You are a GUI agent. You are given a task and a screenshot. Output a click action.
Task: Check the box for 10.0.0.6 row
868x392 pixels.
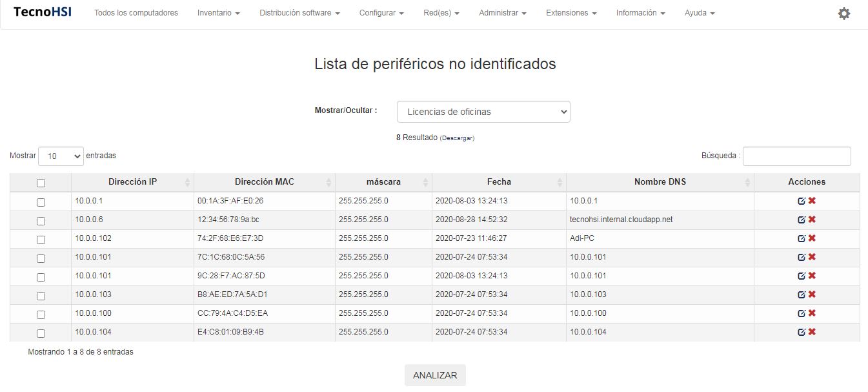point(41,221)
